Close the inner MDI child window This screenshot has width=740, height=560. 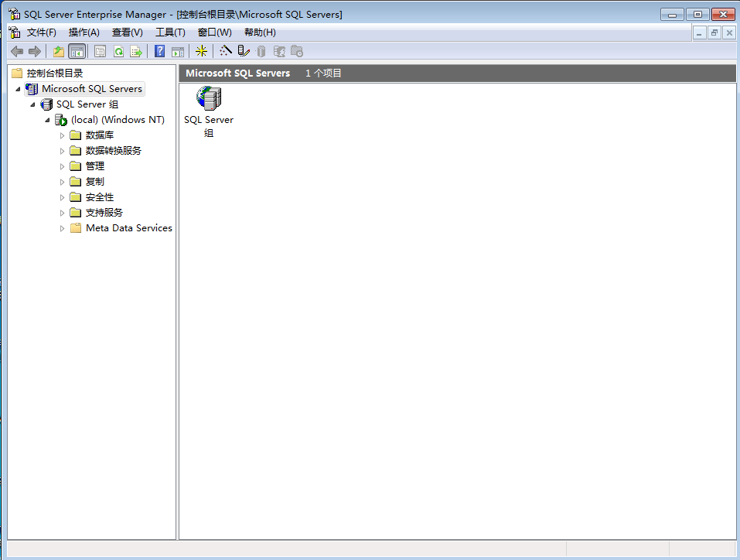coord(729,32)
